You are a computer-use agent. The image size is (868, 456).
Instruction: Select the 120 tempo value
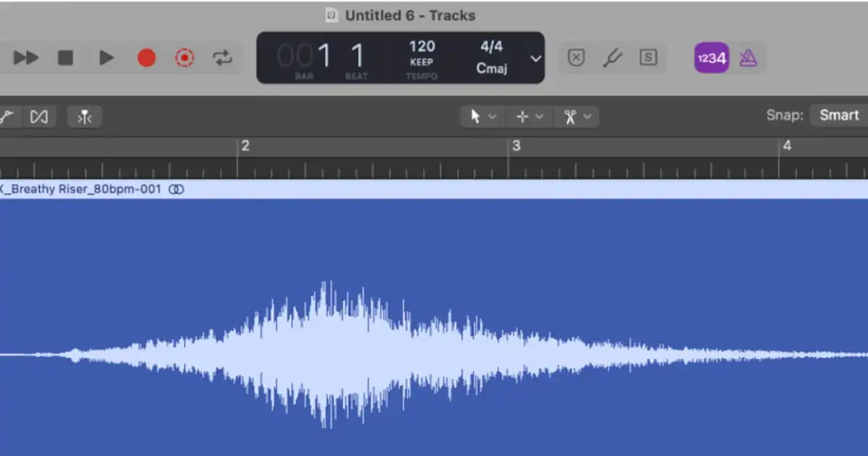click(x=422, y=47)
